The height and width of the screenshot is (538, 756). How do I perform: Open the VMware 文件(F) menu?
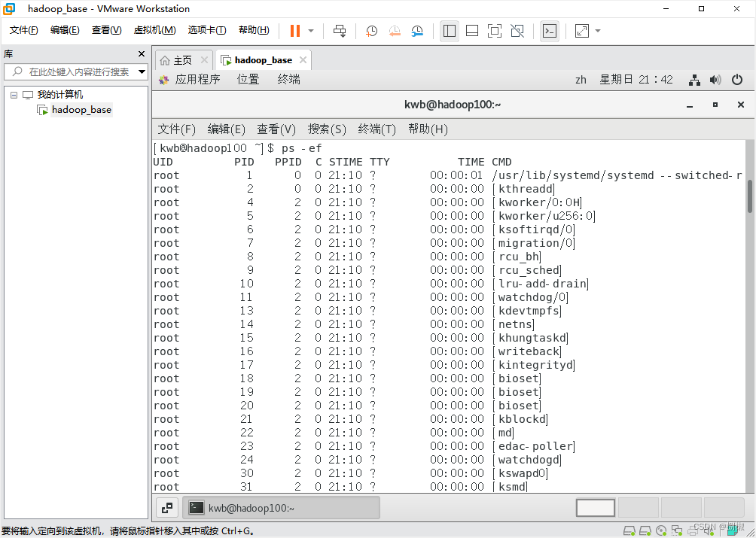23,30
